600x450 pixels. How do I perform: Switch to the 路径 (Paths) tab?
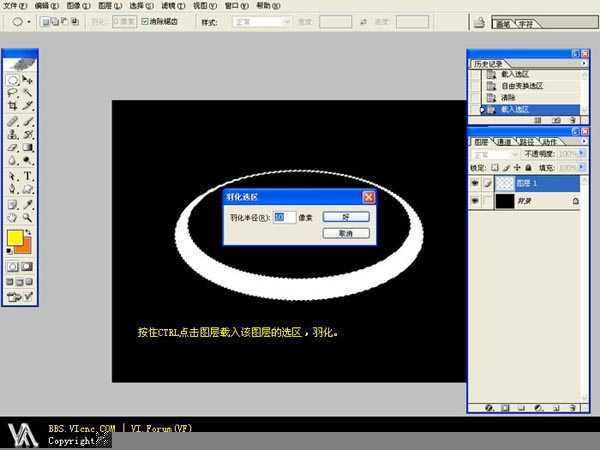527,142
